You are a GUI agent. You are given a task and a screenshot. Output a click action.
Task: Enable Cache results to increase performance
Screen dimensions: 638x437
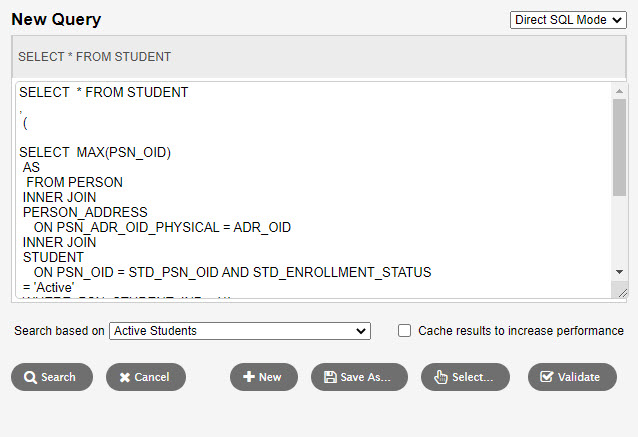coord(404,331)
